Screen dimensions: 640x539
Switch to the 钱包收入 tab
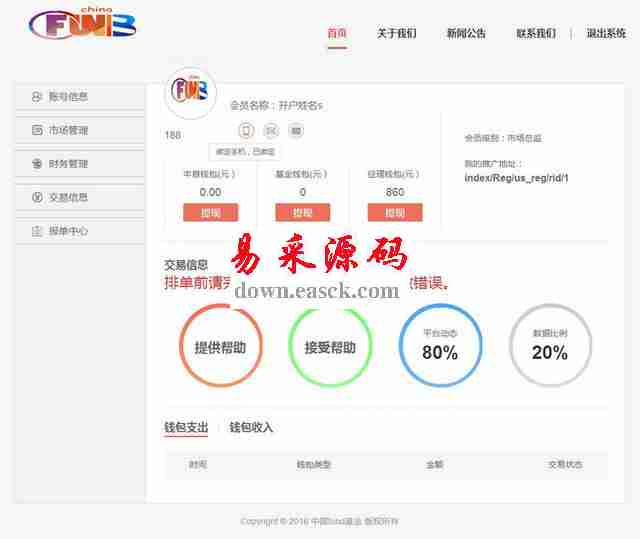[251, 427]
